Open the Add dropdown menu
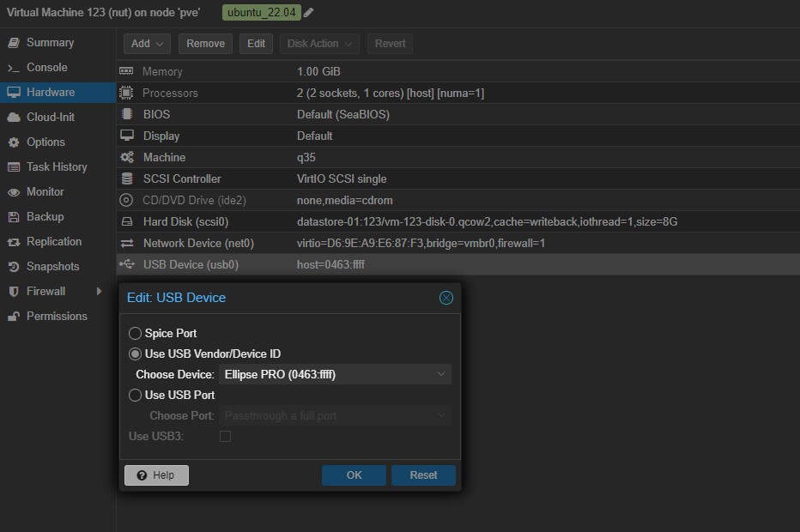 [x=148, y=44]
